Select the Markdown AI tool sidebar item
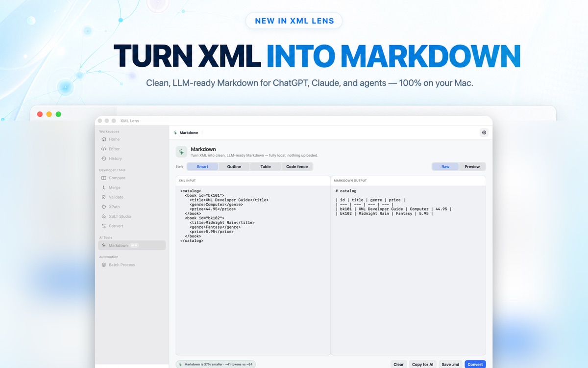 coord(131,245)
